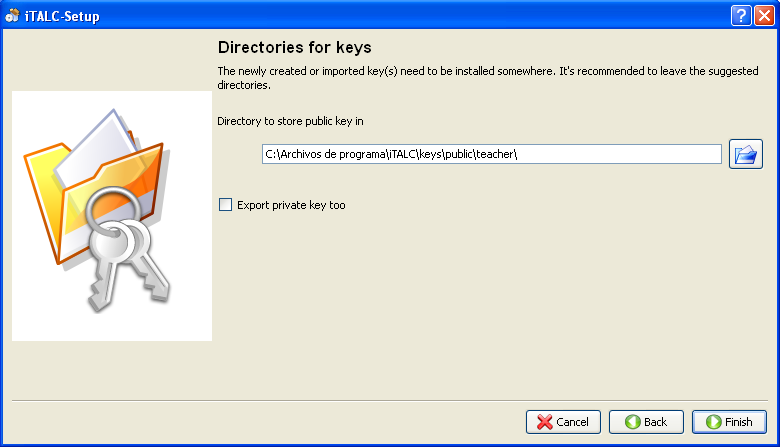Click inside the public key directory path field
This screenshot has height=447, width=780.
[490, 154]
